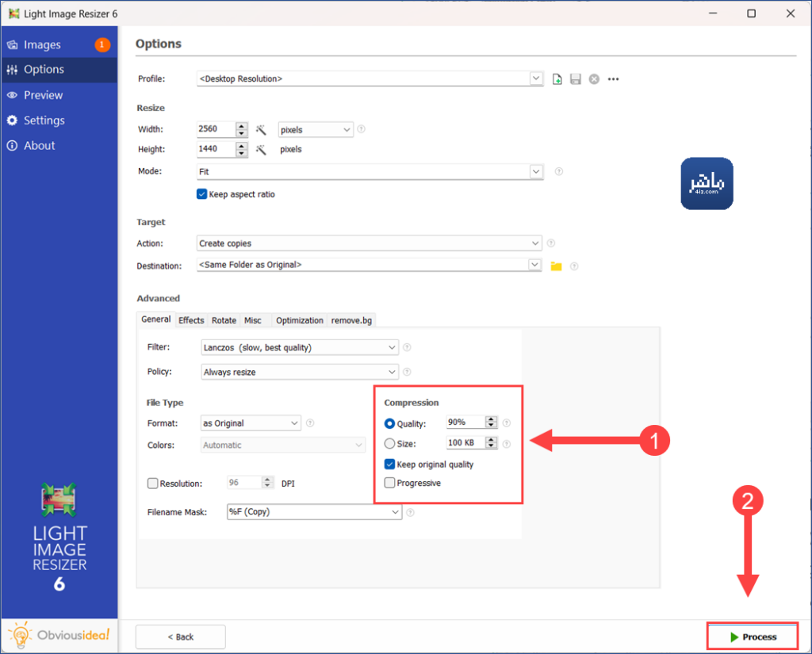Show help for Filename Mask

[410, 513]
